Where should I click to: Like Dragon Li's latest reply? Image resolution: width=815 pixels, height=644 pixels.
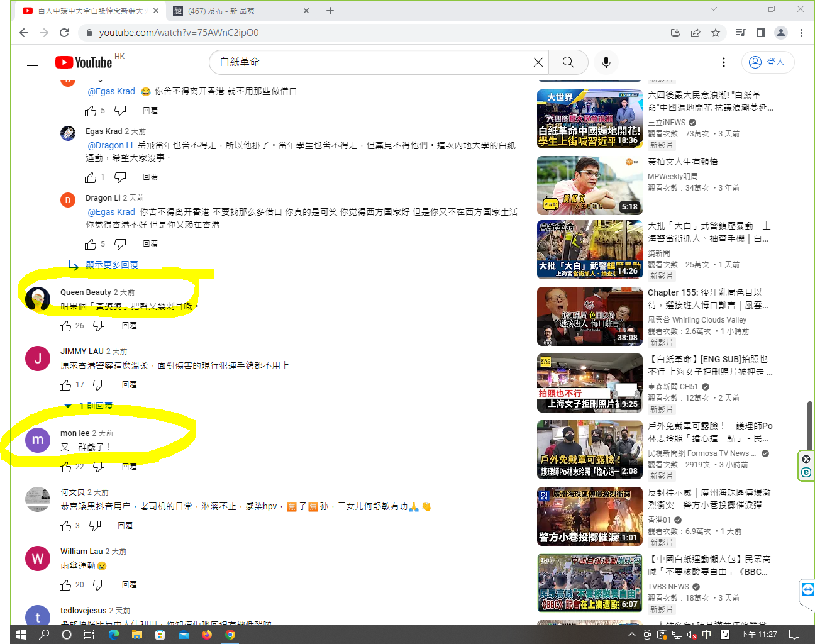coord(91,244)
